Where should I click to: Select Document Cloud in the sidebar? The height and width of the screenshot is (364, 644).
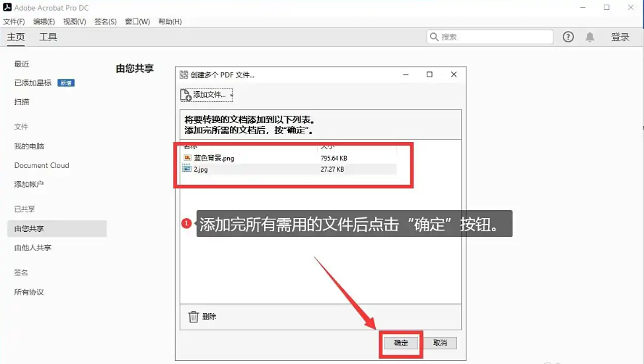point(42,165)
